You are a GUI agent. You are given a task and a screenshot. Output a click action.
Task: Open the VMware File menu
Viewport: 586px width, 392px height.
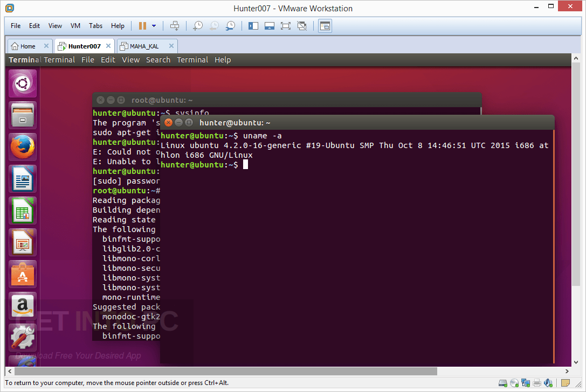pos(16,26)
